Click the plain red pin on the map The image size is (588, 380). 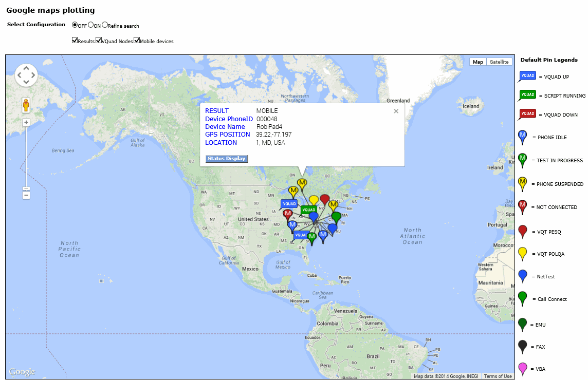pos(325,200)
